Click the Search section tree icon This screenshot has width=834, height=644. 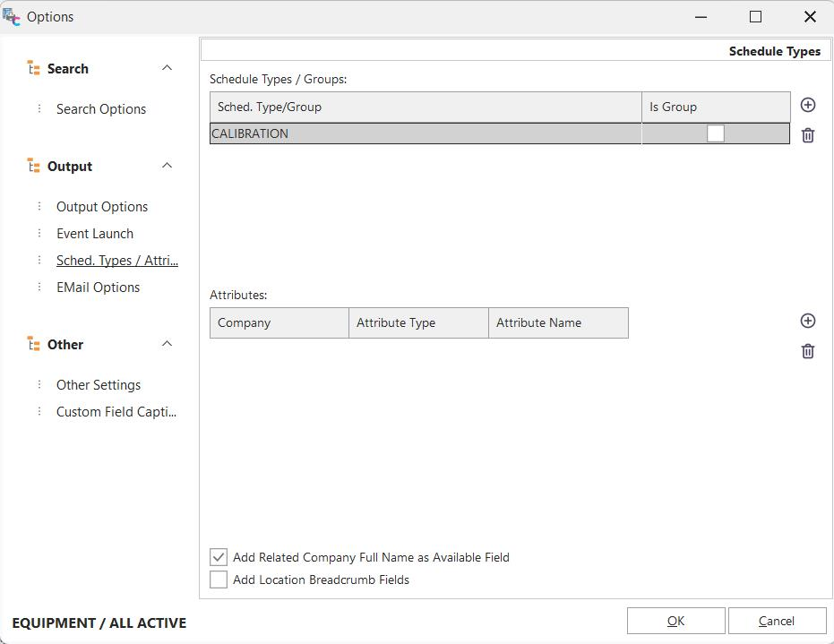pyautogui.click(x=34, y=69)
